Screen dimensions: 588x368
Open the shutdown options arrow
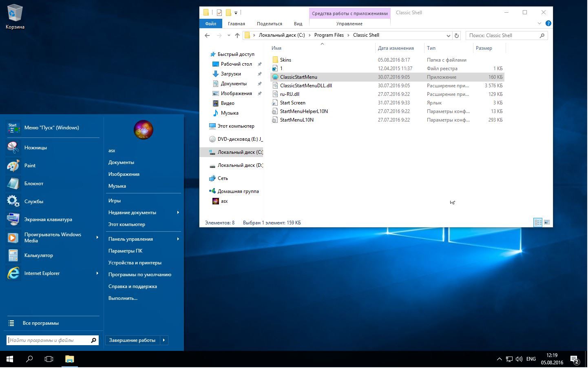[x=164, y=340]
